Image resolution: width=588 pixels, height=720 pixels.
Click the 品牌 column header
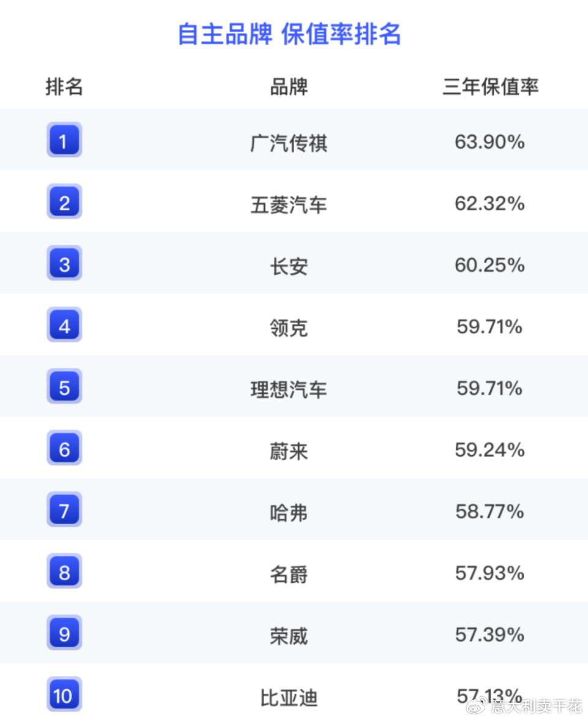[288, 86]
